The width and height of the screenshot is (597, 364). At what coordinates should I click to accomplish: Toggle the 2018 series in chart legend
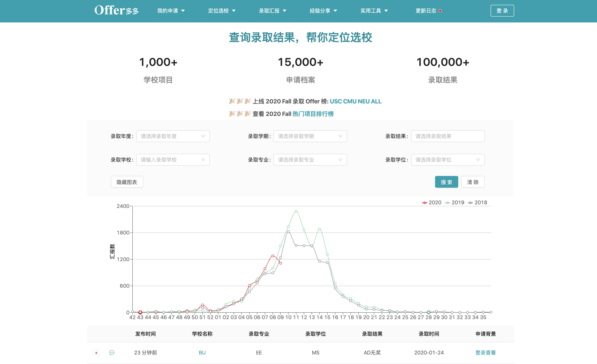tap(478, 203)
